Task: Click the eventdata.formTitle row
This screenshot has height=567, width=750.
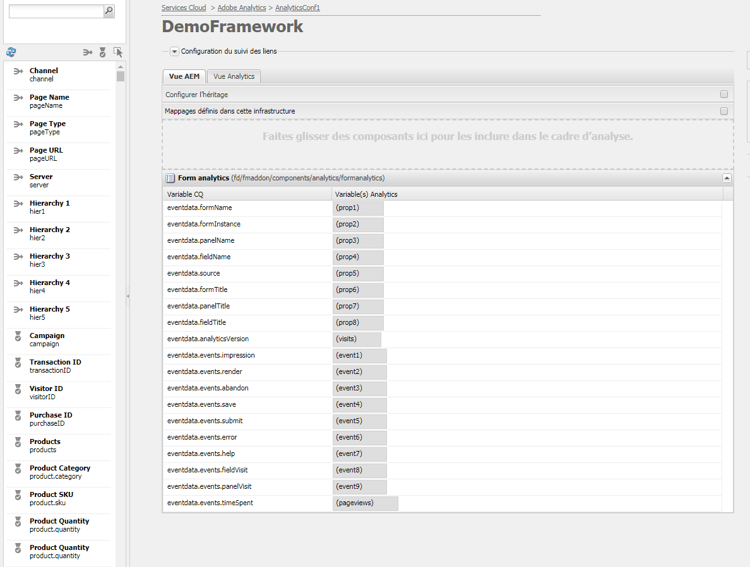Action: (x=442, y=290)
